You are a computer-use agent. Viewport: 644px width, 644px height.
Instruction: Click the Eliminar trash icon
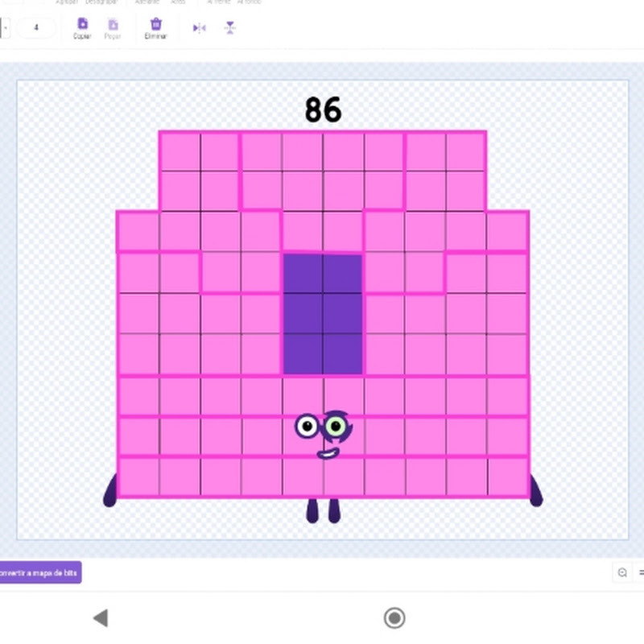(x=156, y=24)
